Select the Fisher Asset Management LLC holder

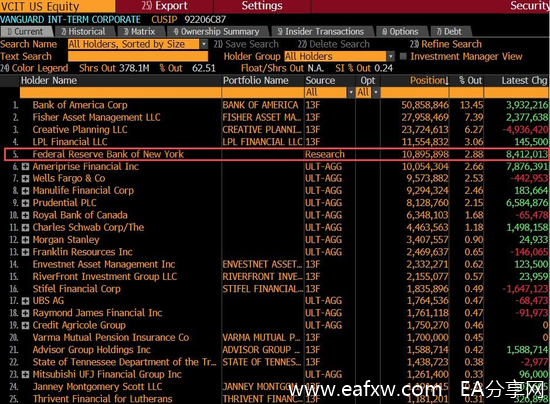[x=96, y=117]
